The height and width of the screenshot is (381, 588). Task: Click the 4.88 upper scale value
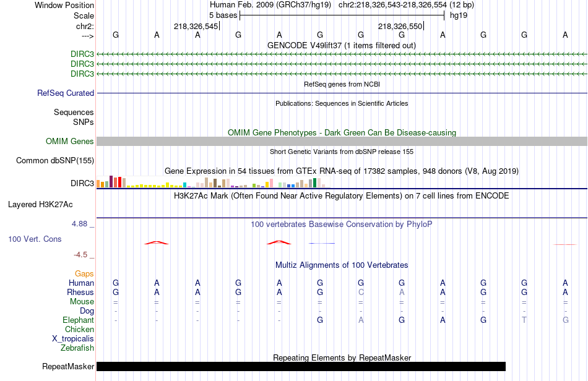pos(79,224)
